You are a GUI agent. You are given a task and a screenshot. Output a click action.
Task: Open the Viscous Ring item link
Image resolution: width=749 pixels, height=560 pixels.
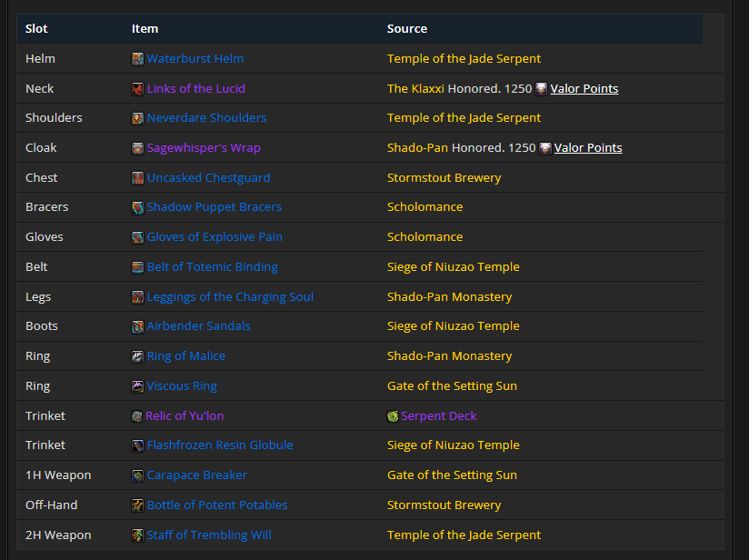(x=182, y=385)
